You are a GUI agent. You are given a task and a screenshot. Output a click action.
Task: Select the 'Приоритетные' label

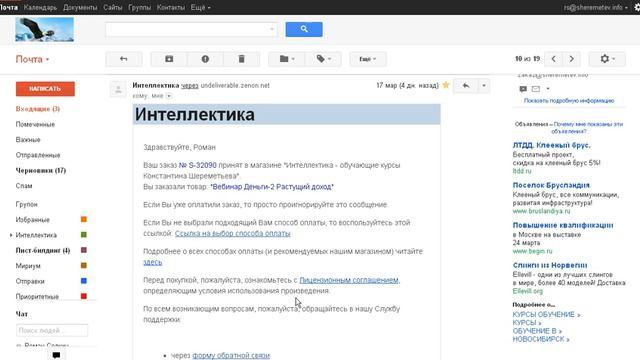[x=37, y=297]
